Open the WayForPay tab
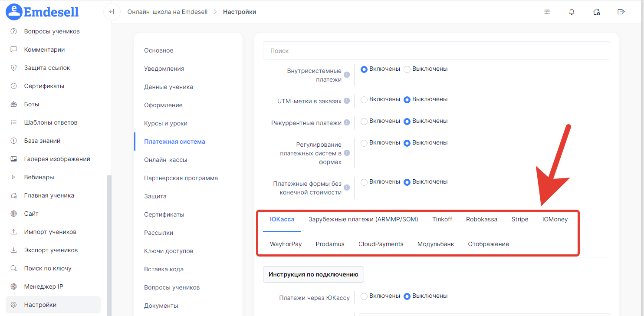Viewport: 644px width, 316px height. coord(286,244)
